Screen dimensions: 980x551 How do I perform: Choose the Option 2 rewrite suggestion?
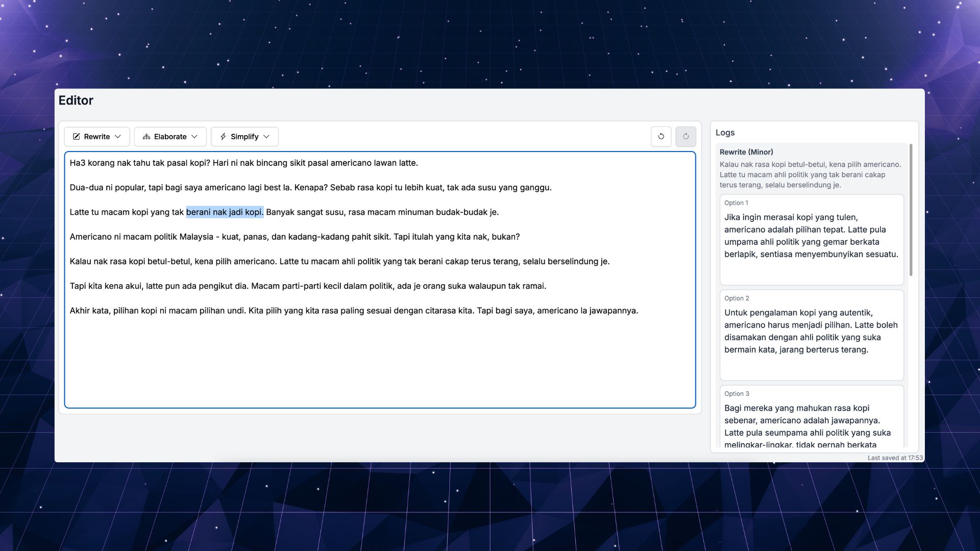click(x=812, y=335)
